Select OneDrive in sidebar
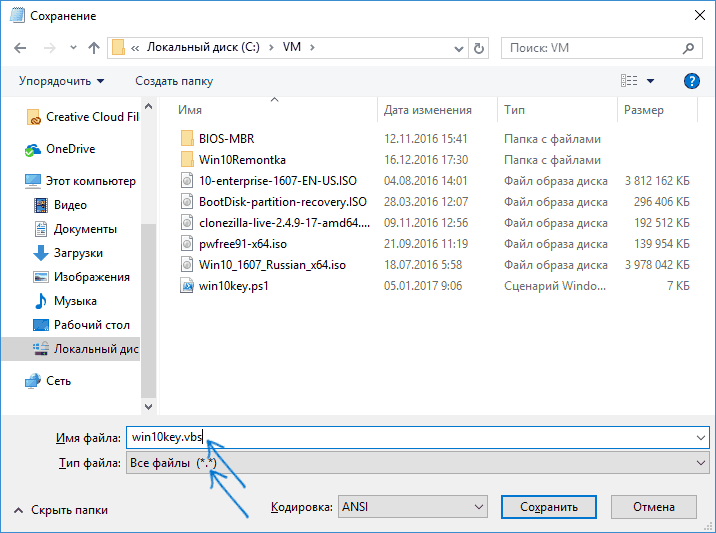Screen dimensions: 716x533 pyautogui.click(x=60, y=149)
